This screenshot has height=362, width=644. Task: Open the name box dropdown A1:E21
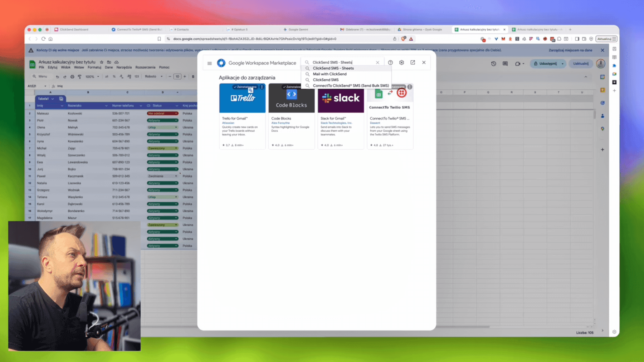pyautogui.click(x=45, y=86)
